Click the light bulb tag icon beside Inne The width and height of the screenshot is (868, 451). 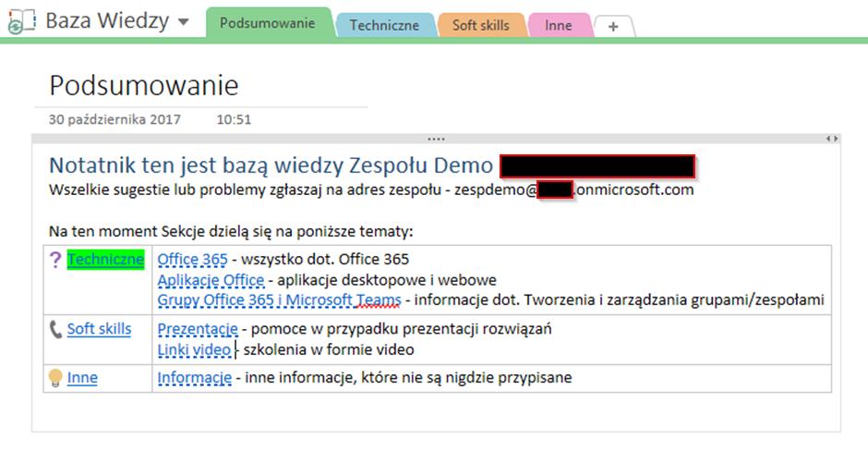pos(55,378)
